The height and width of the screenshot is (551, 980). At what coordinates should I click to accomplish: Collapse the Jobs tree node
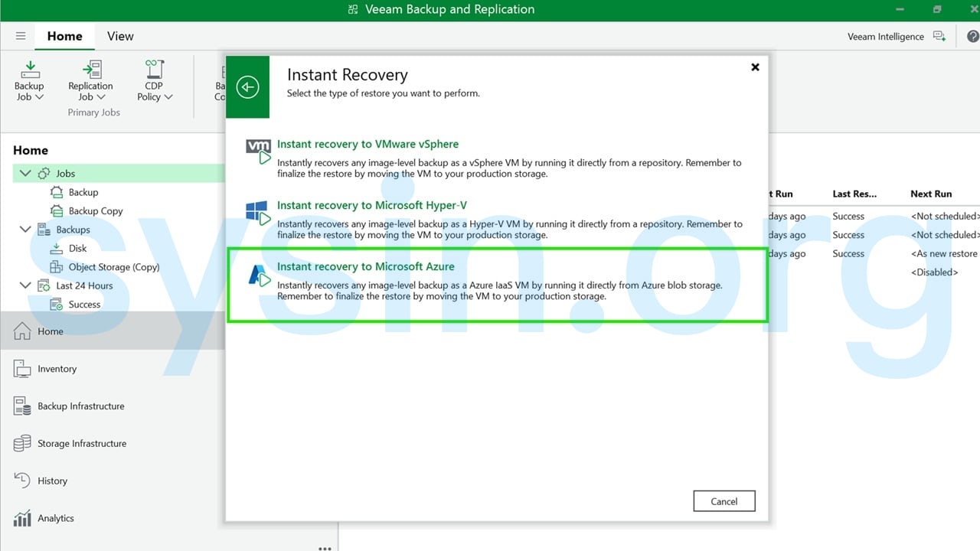[24, 173]
